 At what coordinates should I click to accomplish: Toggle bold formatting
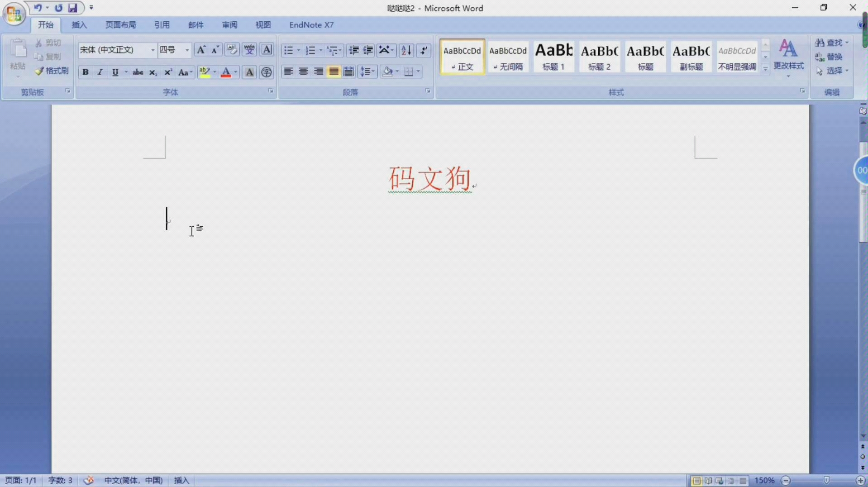tap(85, 72)
